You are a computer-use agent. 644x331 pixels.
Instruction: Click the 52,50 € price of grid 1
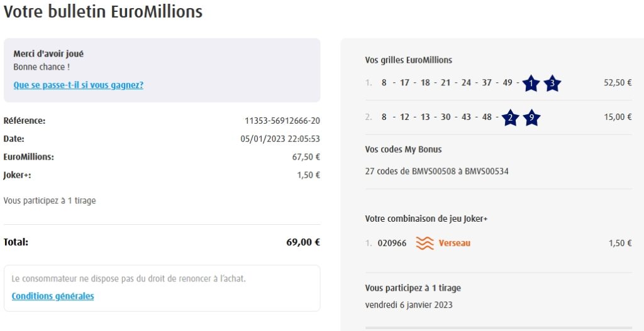618,82
